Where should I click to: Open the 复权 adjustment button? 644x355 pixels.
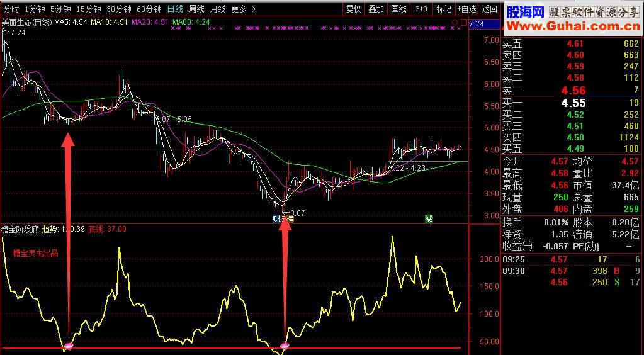354,9
